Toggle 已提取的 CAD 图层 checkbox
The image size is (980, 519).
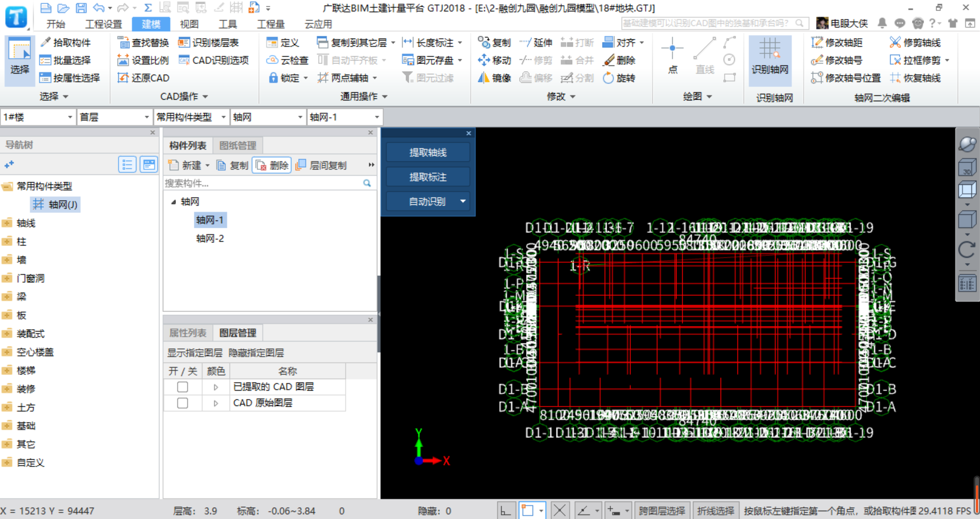[182, 387]
